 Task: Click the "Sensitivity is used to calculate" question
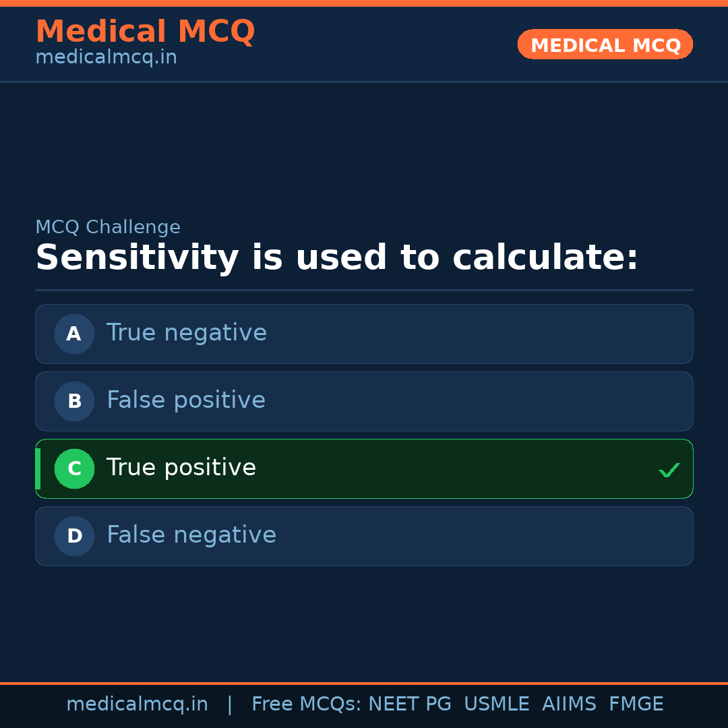[x=336, y=258]
